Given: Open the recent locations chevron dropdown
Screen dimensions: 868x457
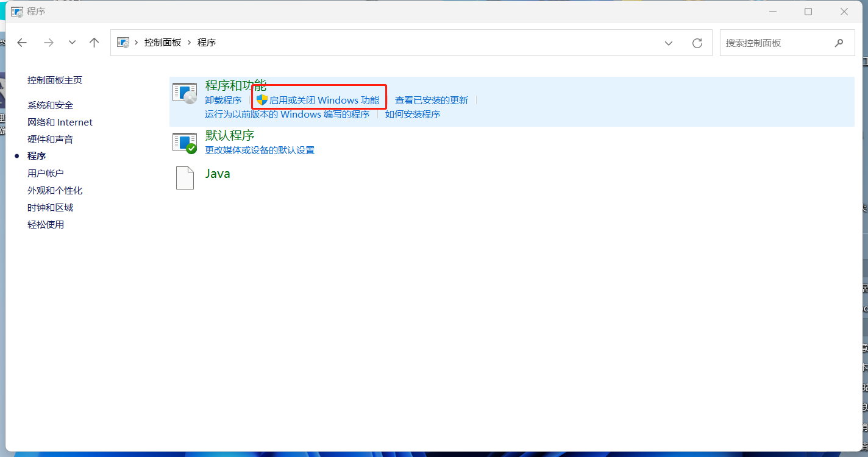Looking at the screenshot, I should coord(72,43).
